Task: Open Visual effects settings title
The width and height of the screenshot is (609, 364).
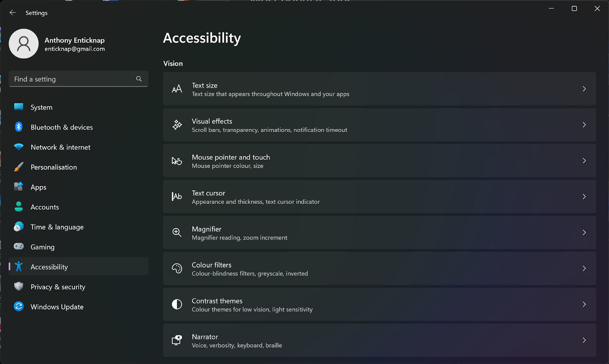Action: click(x=212, y=121)
